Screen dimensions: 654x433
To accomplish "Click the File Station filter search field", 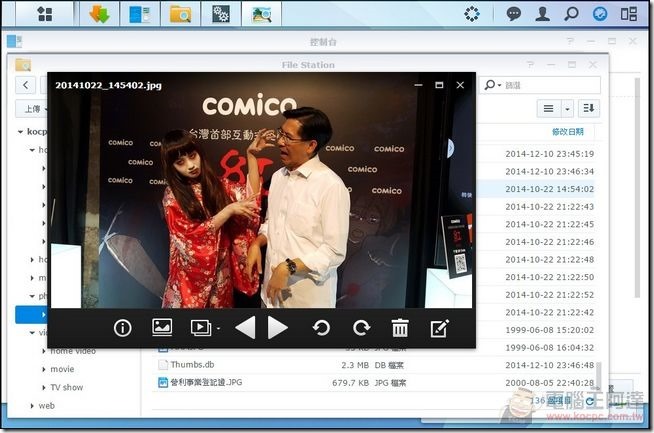I will [540, 85].
